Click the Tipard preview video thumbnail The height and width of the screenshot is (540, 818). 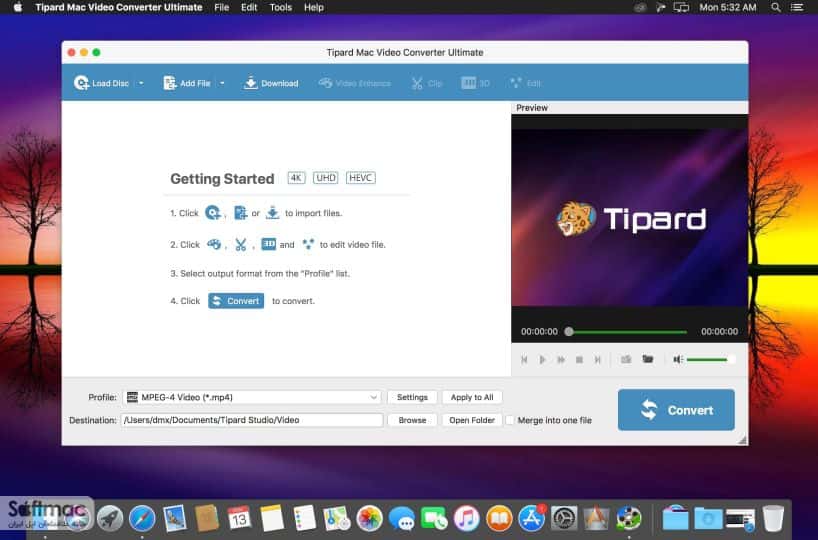630,218
